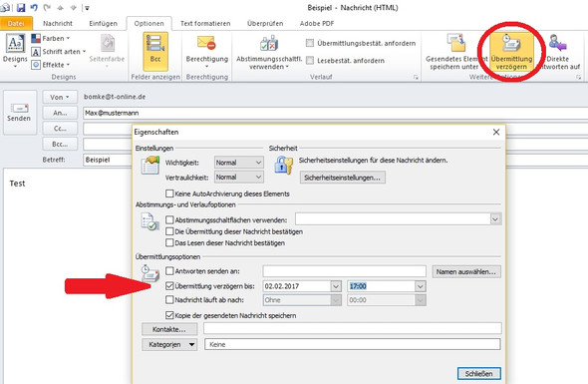This screenshot has width=588, height=384.
Task: Switch to the Nachricht tab
Action: click(x=58, y=23)
